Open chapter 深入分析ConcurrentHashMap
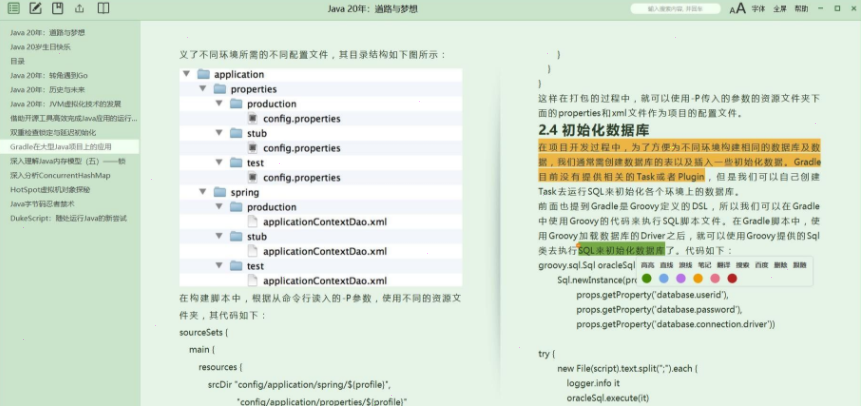The width and height of the screenshot is (861, 406). click(60, 175)
